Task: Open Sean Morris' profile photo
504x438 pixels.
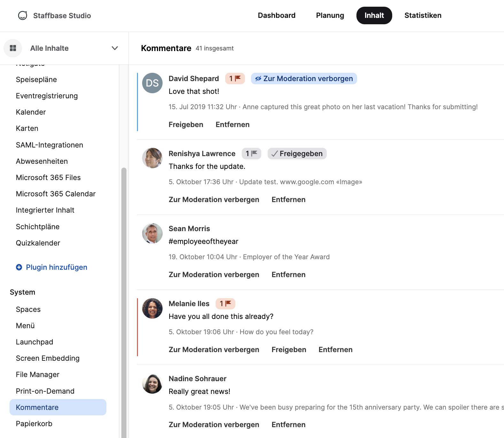Action: (x=152, y=233)
